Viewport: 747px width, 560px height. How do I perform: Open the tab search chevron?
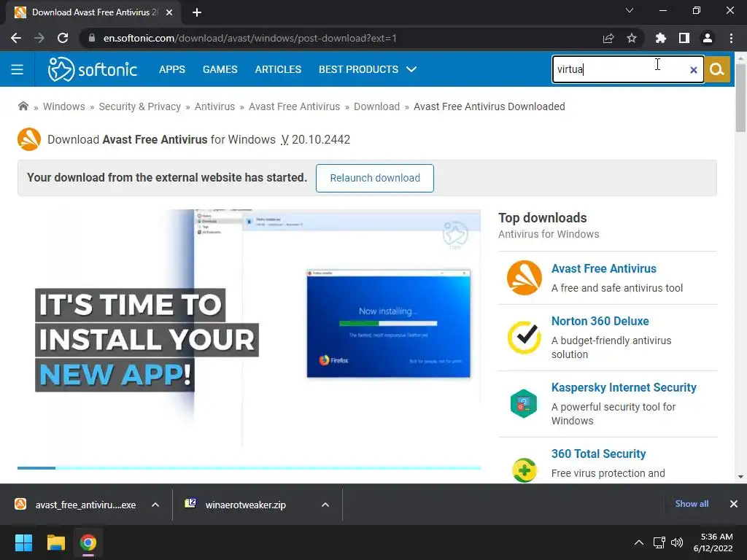(x=630, y=10)
